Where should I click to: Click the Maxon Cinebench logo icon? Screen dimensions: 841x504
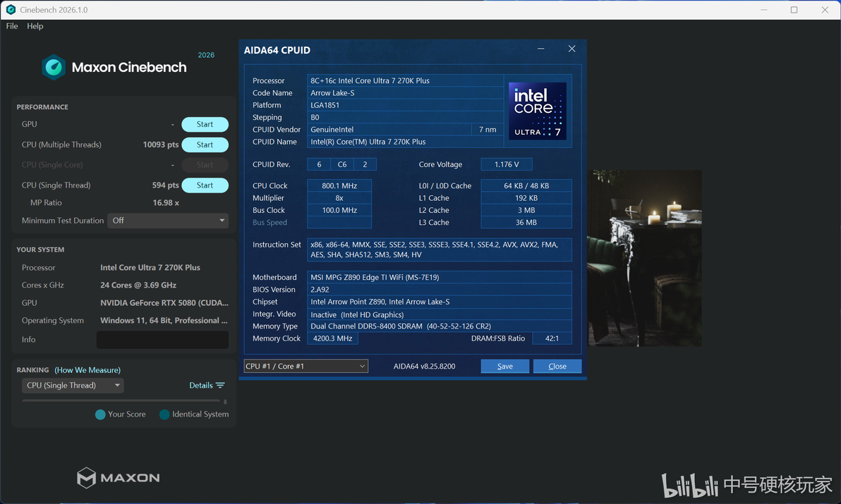pyautogui.click(x=54, y=68)
